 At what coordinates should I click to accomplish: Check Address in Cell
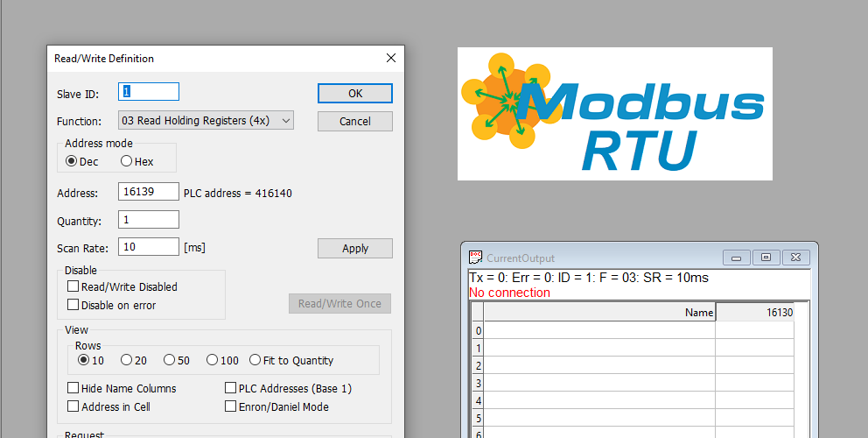tap(108, 406)
